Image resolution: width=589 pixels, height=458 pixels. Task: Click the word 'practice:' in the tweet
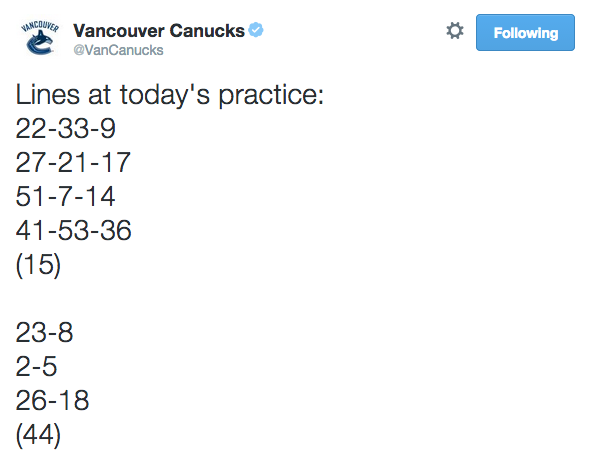click(271, 95)
